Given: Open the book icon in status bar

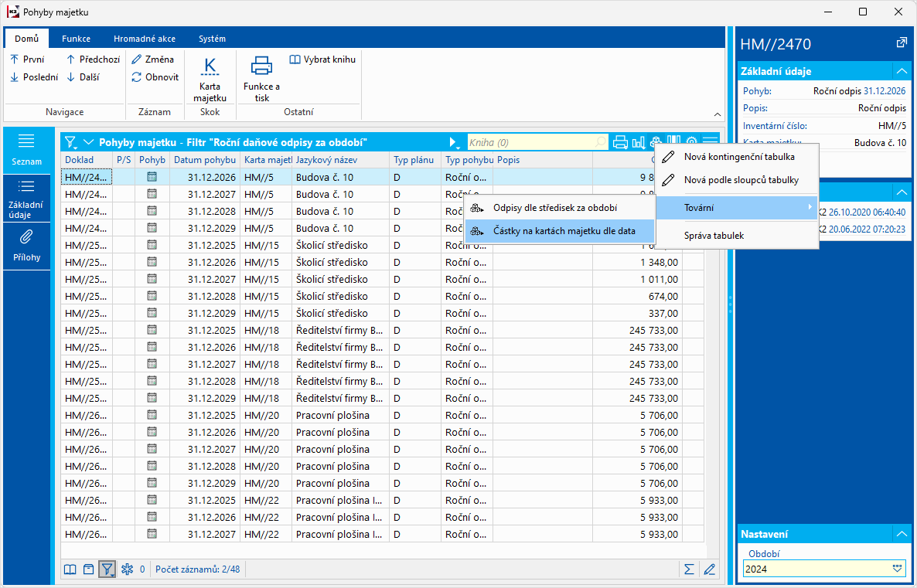Looking at the screenshot, I should (x=70, y=569).
